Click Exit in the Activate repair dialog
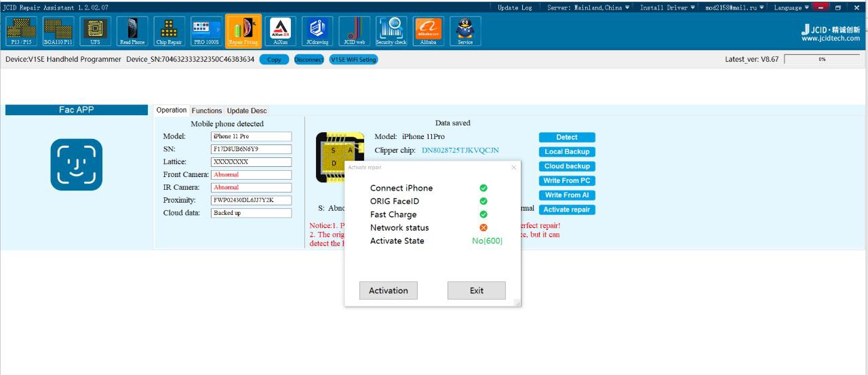This screenshot has height=375, width=868. 477,290
